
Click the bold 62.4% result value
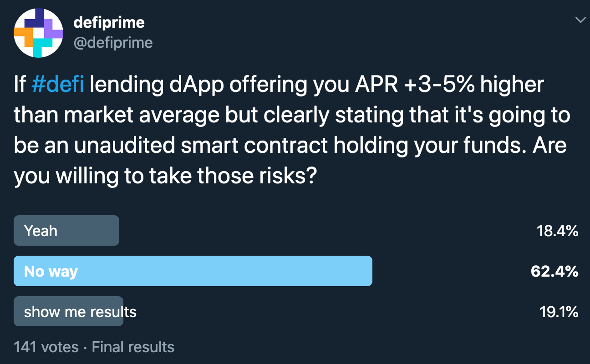(554, 272)
